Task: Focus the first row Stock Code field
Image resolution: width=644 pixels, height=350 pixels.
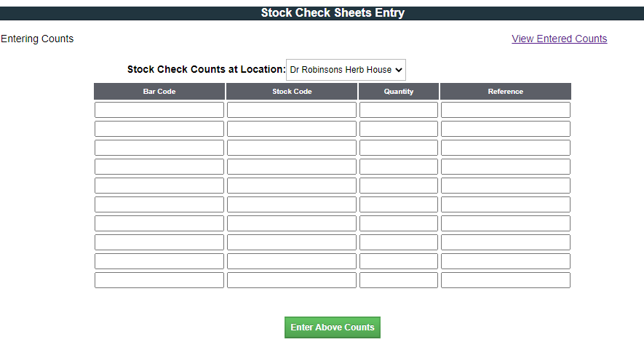Action: click(x=292, y=110)
